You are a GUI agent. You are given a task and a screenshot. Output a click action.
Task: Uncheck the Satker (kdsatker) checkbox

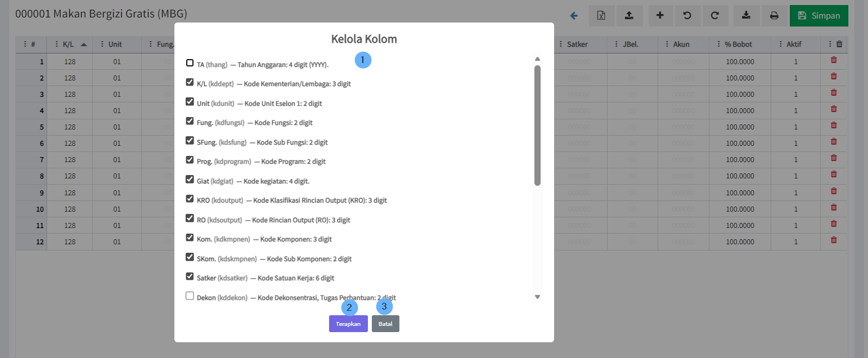[190, 276]
